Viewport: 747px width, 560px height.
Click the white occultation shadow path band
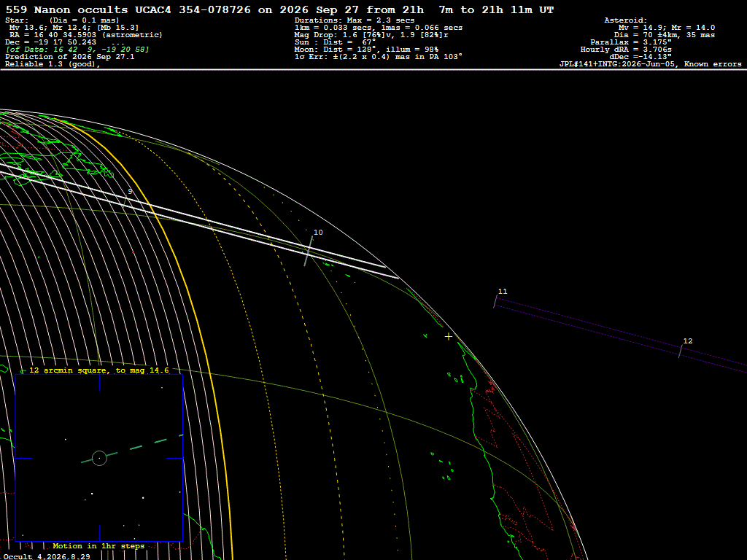pos(200,219)
